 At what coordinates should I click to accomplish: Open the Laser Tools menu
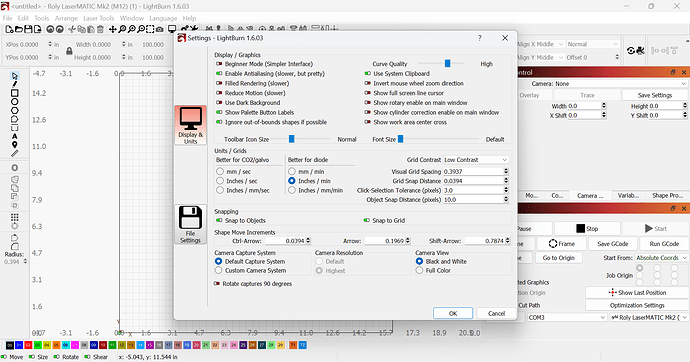pyautogui.click(x=99, y=18)
